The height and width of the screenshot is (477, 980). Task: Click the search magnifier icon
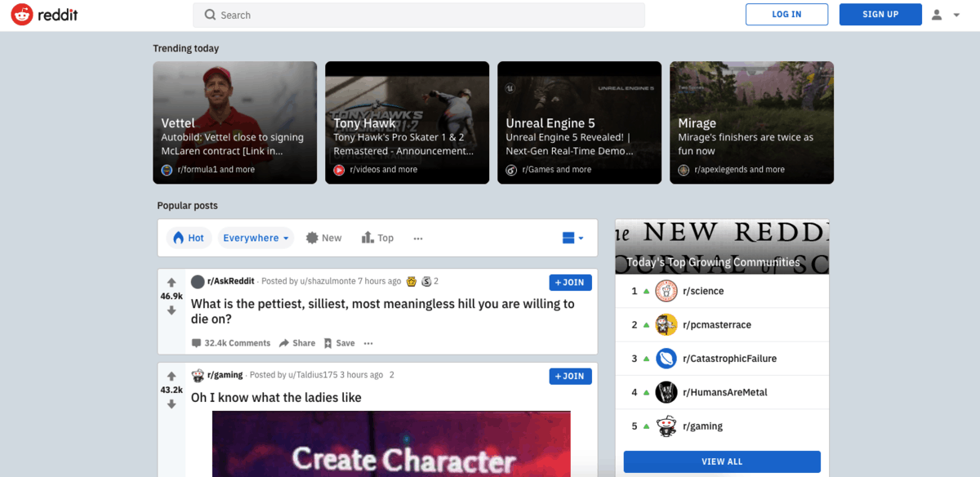click(x=210, y=15)
